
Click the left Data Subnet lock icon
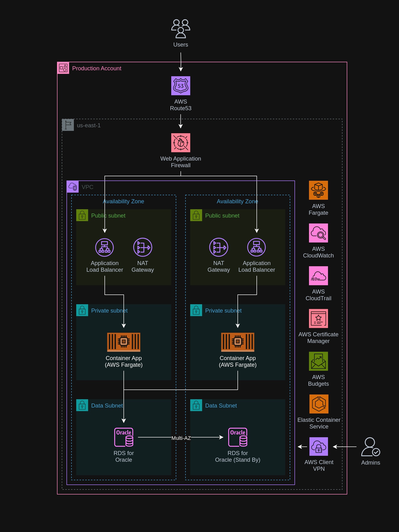click(x=82, y=405)
